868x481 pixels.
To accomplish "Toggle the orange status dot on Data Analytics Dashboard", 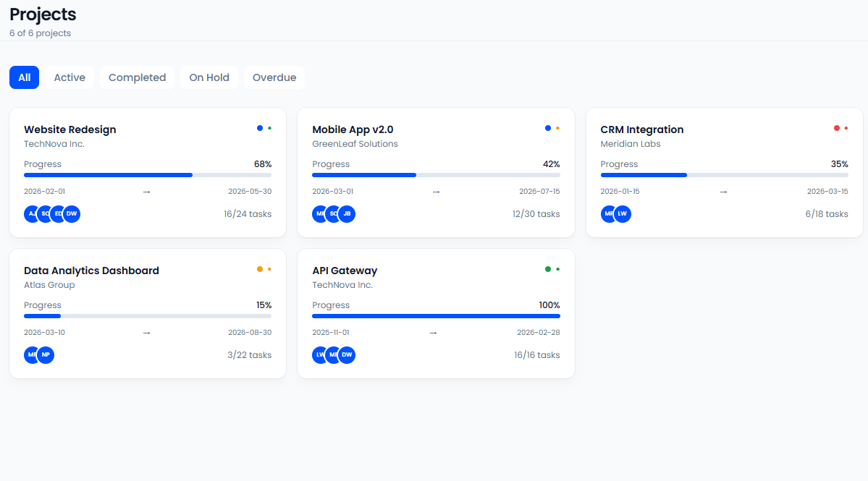I will [x=260, y=269].
